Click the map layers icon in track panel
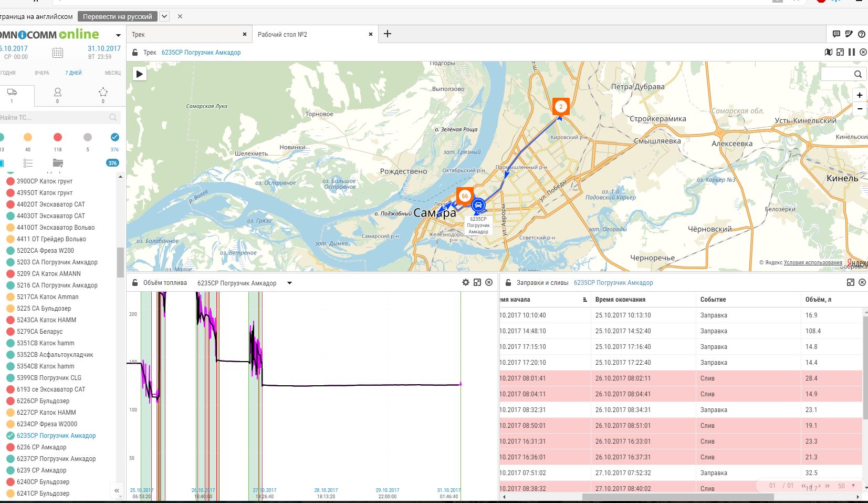Screen dimensions: 868x503 [829, 52]
